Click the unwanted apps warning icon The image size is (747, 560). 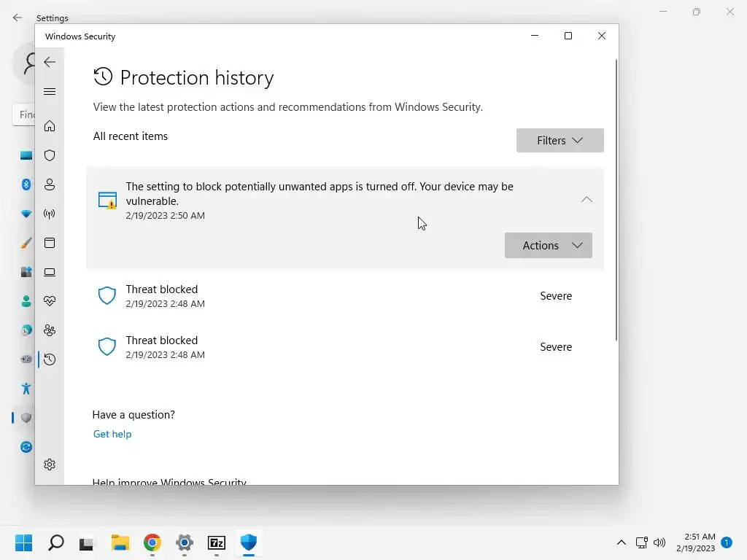click(107, 201)
